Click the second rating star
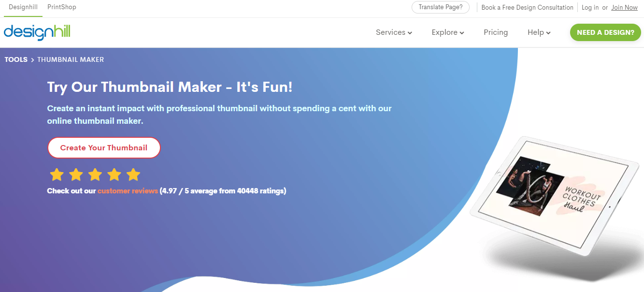 [76, 175]
